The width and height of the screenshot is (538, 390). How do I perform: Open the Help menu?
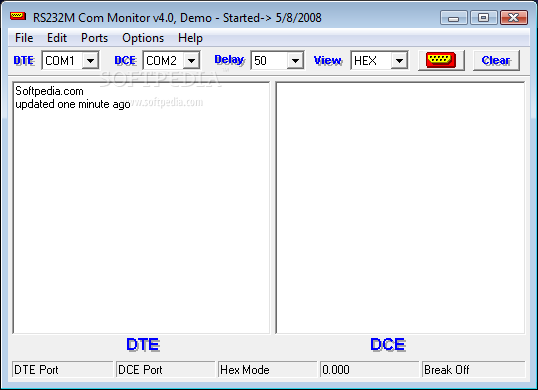190,38
